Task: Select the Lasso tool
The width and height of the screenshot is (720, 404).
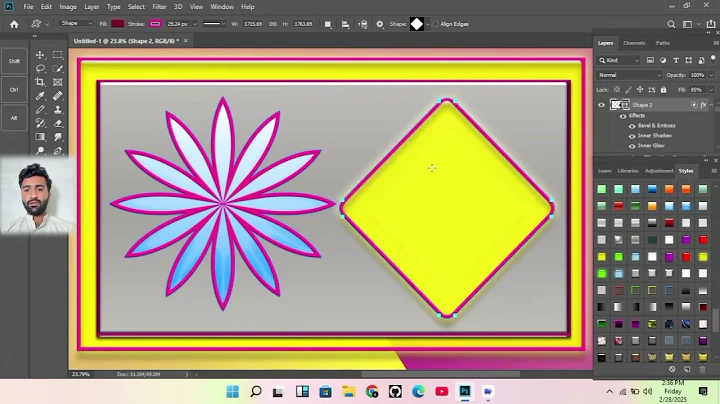Action: 40,69
